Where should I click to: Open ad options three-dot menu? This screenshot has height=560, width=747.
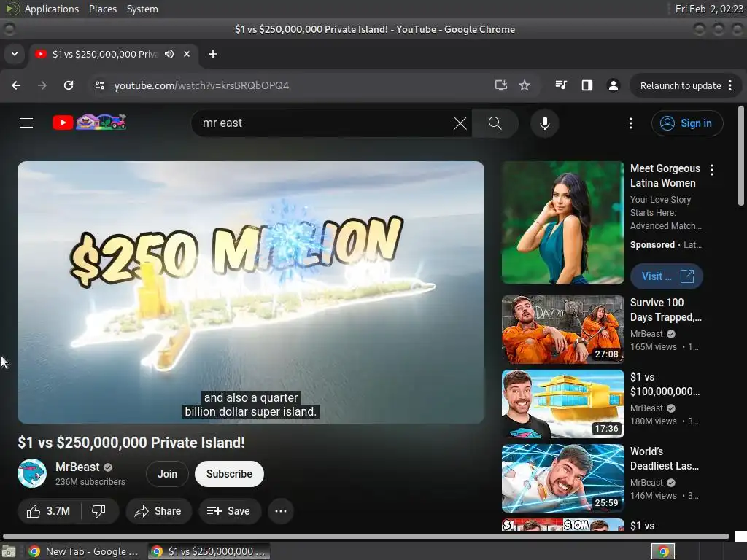[x=712, y=169]
